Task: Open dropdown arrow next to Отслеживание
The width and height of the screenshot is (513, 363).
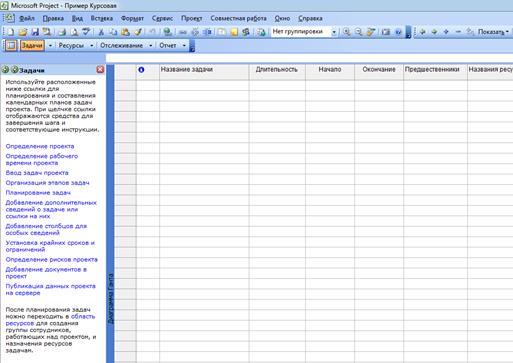Action: click(150, 45)
